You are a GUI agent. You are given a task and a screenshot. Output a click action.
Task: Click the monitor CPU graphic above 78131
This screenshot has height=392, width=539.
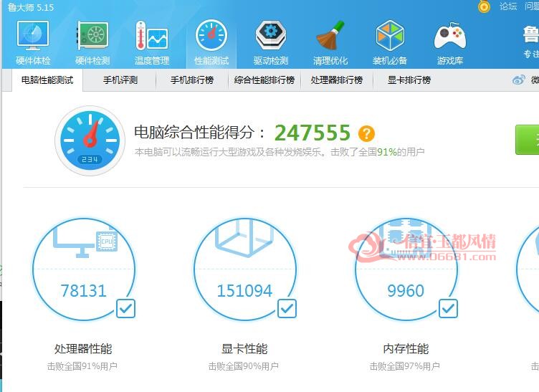[85, 242]
